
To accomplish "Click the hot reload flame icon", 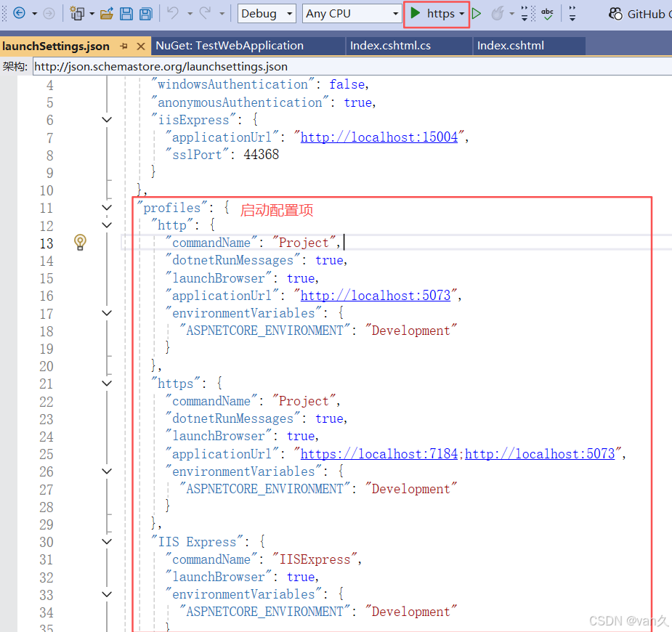I will pyautogui.click(x=497, y=14).
